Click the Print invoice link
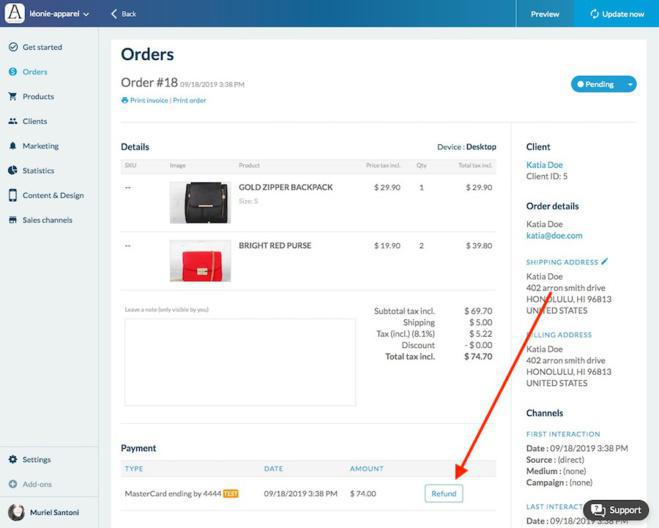Viewport: 659px width, 528px height. tap(144, 100)
